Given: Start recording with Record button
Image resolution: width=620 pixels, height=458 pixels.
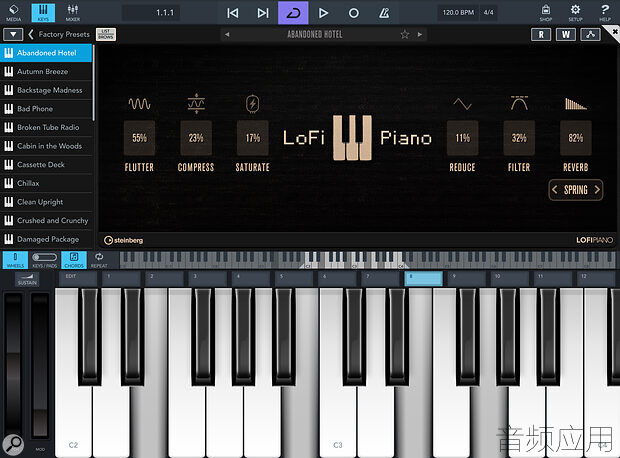Looking at the screenshot, I should point(353,13).
